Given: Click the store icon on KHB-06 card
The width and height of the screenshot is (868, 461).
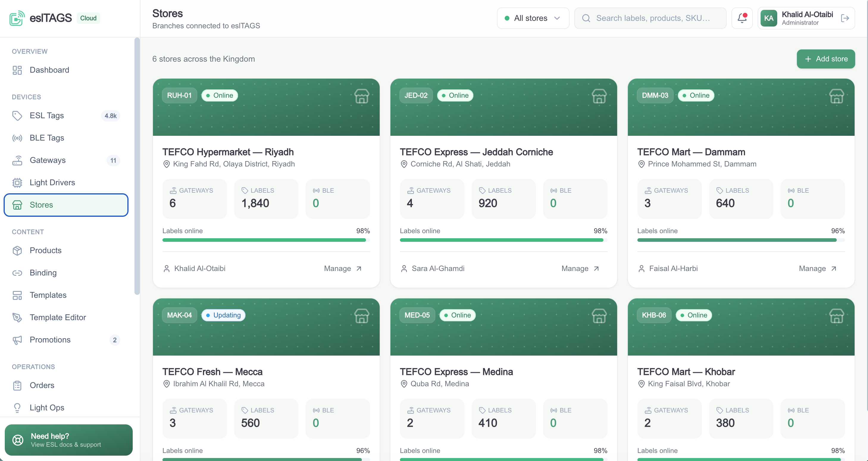Looking at the screenshot, I should pos(837,316).
